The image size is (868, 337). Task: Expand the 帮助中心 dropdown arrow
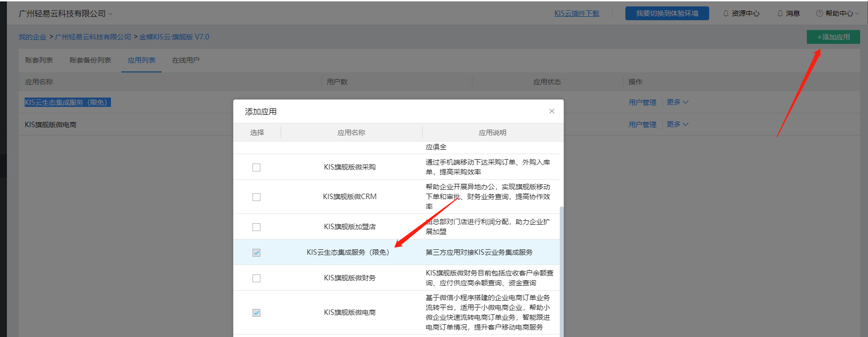coord(857,13)
